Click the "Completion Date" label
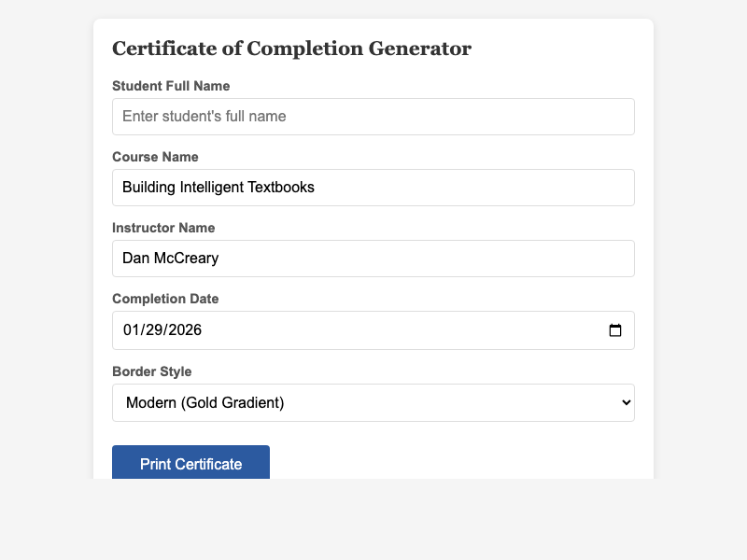This screenshot has height=560, width=747. click(x=165, y=299)
